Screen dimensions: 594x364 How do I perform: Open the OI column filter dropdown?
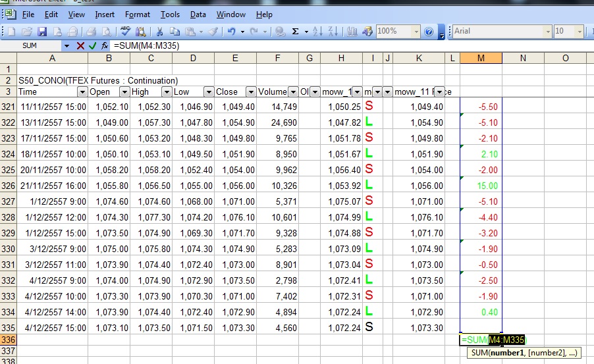tap(315, 92)
